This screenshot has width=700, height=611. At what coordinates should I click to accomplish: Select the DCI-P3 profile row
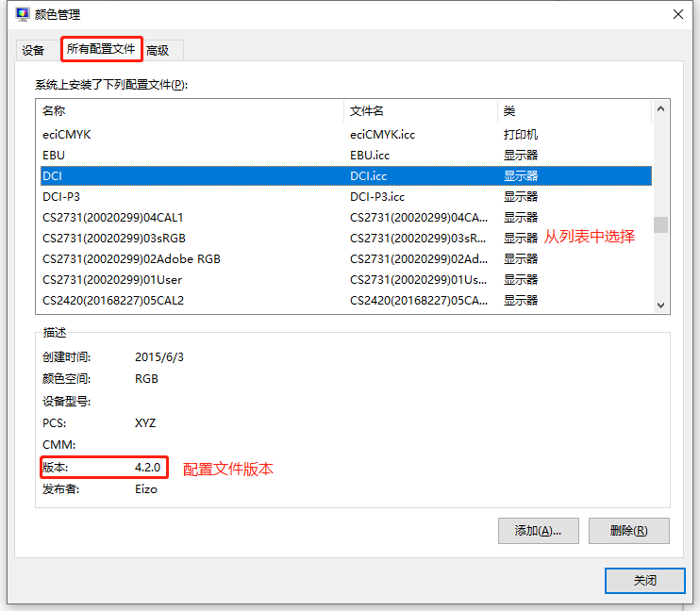346,197
